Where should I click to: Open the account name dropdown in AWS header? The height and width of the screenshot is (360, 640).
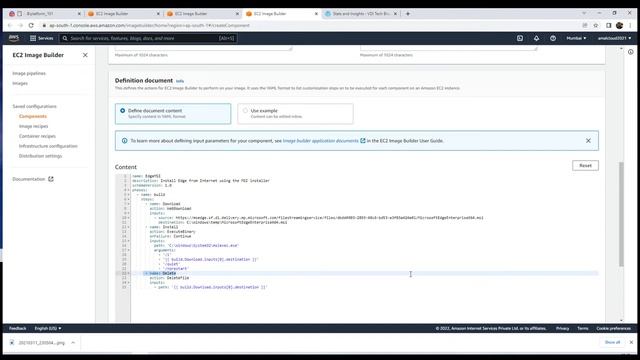[614, 38]
